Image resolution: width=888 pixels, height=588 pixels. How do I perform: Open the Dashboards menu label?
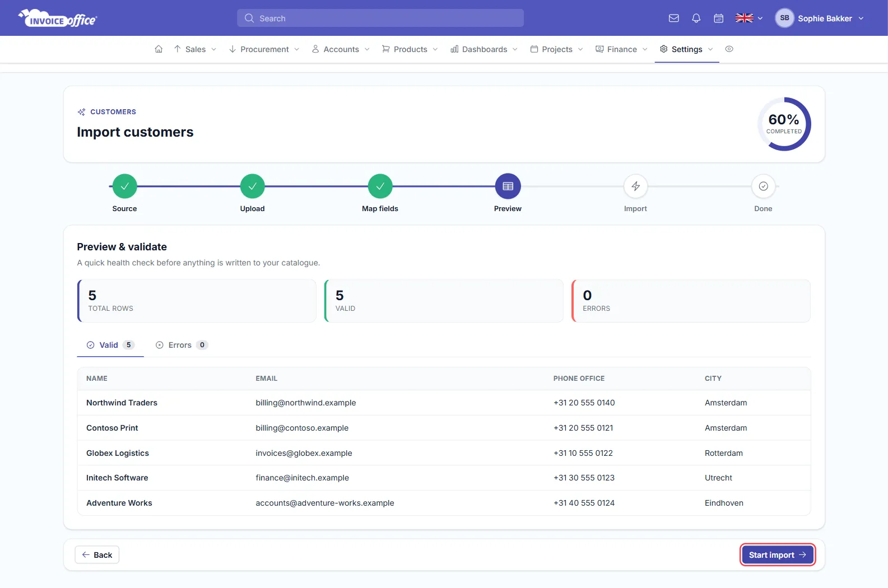[485, 49]
